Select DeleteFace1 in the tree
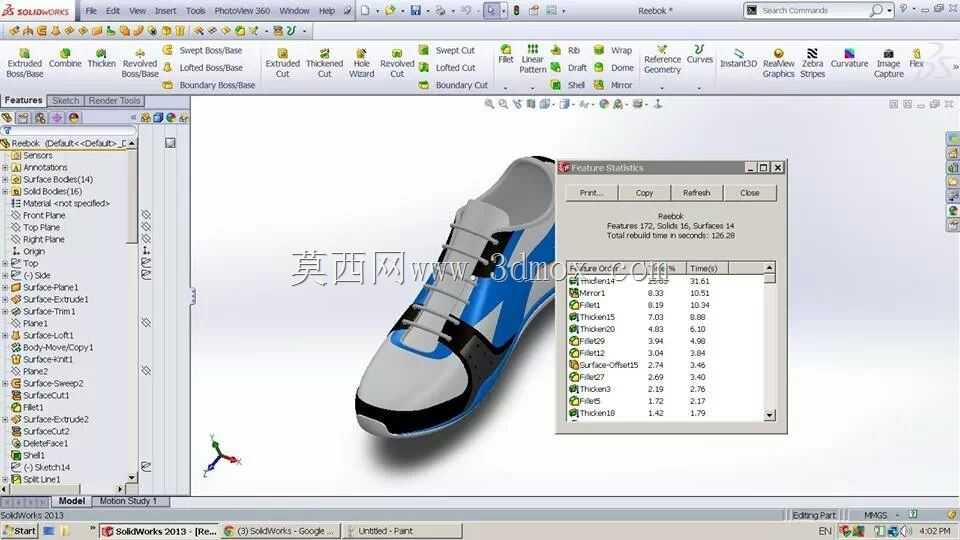 (45, 443)
